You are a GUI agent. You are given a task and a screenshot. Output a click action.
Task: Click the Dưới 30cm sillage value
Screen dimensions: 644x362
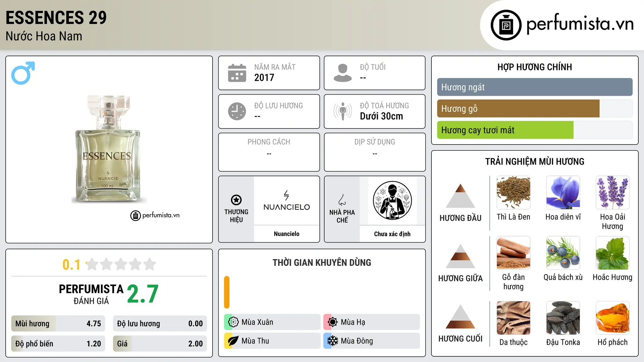381,116
